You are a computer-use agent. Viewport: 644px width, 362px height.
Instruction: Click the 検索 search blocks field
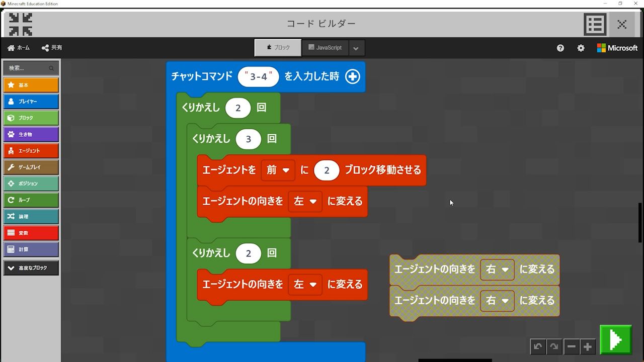point(28,68)
